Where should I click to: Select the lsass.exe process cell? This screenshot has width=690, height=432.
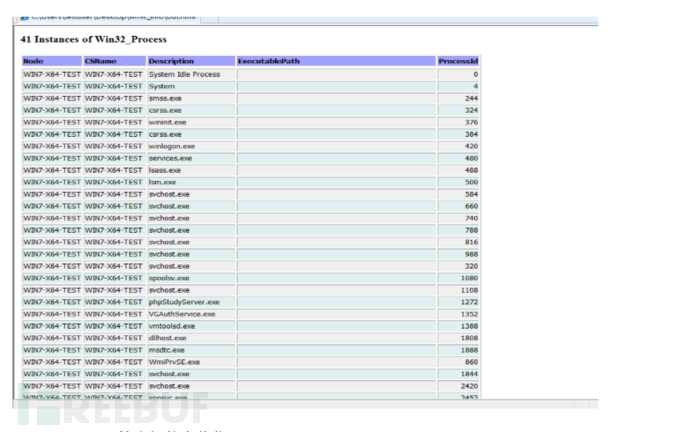[x=166, y=169]
